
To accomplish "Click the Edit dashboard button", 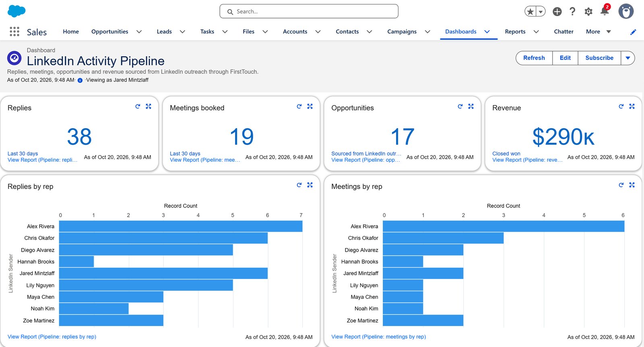I will 565,58.
